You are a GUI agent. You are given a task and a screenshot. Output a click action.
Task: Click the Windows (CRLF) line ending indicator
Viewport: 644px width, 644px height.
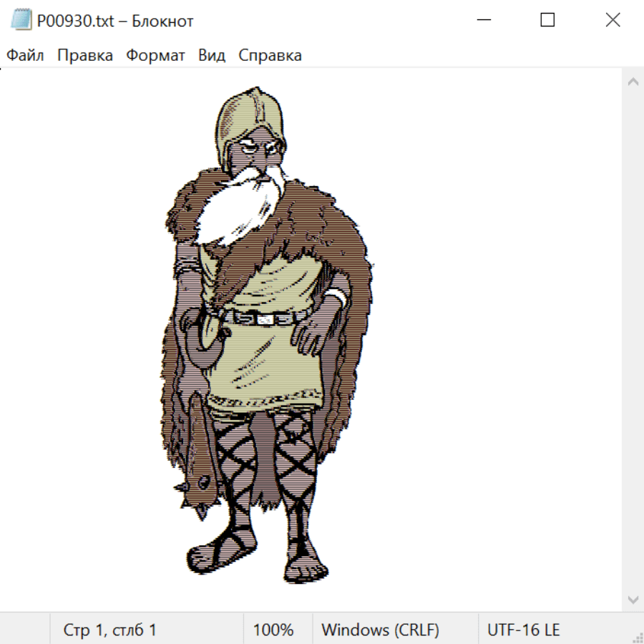coord(380,630)
